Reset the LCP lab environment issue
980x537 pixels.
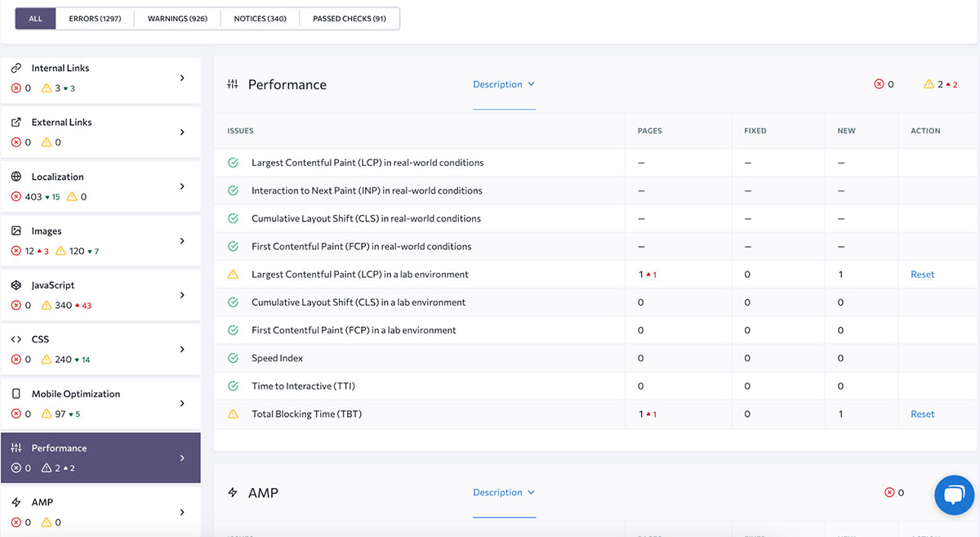click(923, 275)
